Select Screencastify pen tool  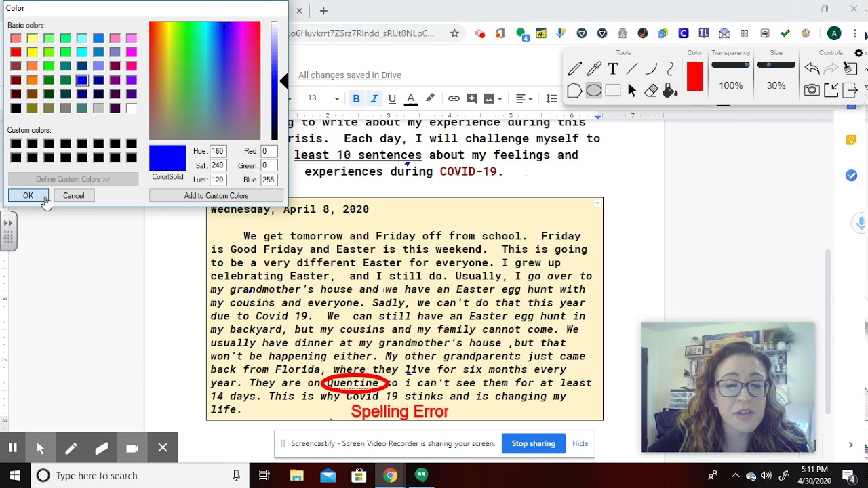click(x=71, y=447)
